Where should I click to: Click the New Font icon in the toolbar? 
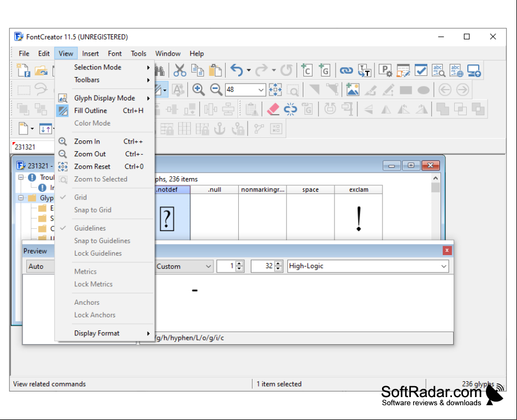(x=23, y=70)
